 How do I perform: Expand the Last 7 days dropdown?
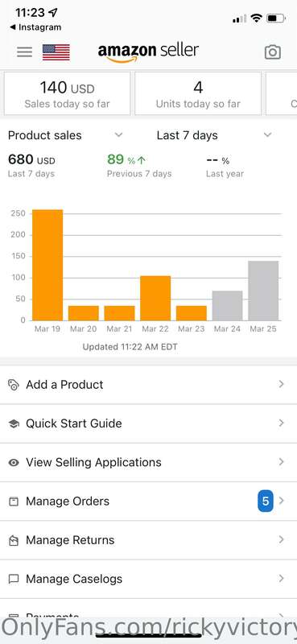point(214,135)
